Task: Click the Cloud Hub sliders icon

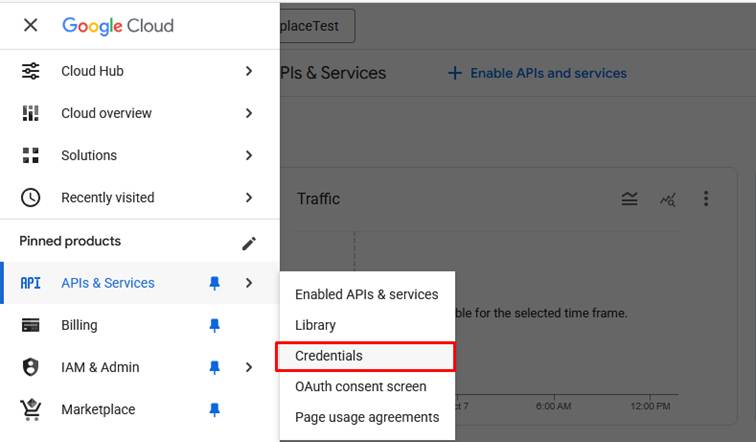Action: (31, 71)
